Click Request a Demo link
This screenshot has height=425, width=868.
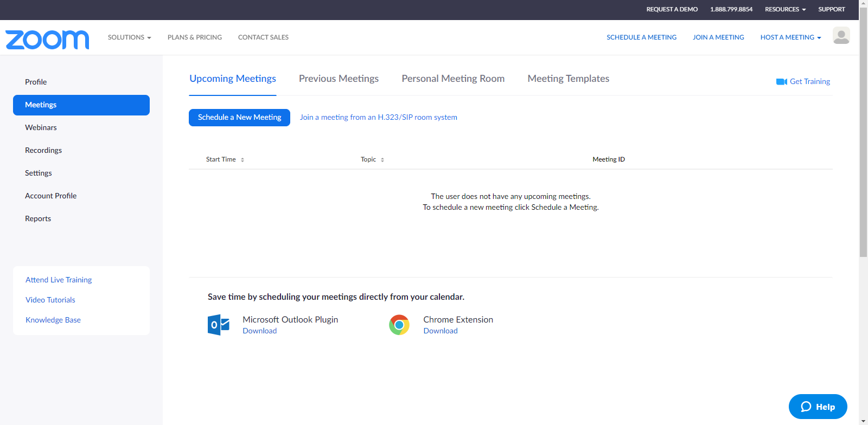pyautogui.click(x=672, y=9)
